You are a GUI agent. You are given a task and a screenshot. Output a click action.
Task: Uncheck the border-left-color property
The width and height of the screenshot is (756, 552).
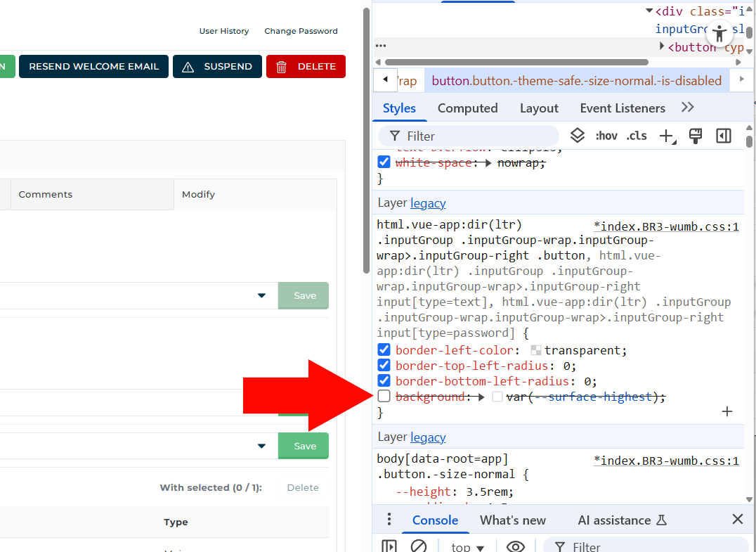pos(384,349)
